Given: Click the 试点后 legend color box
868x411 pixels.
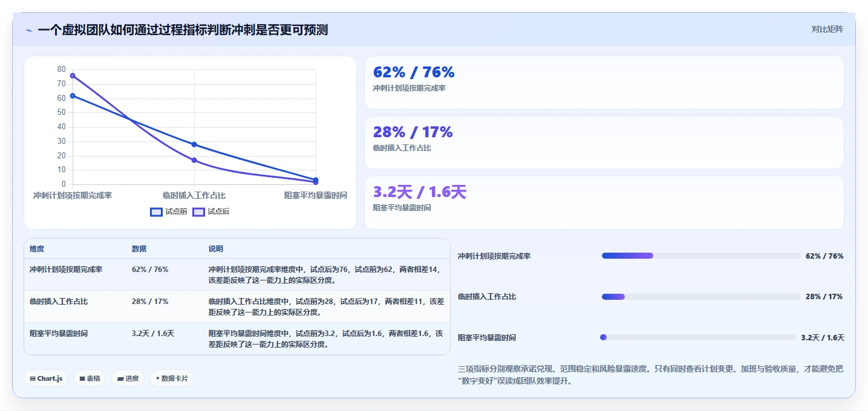Looking at the screenshot, I should tap(198, 212).
